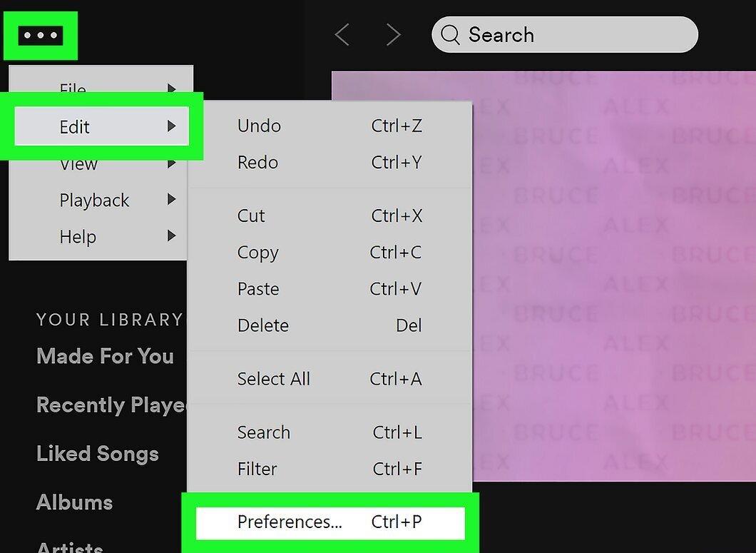Choose Search in the Edit submenu
This screenshot has width=756, height=553.
coord(330,432)
